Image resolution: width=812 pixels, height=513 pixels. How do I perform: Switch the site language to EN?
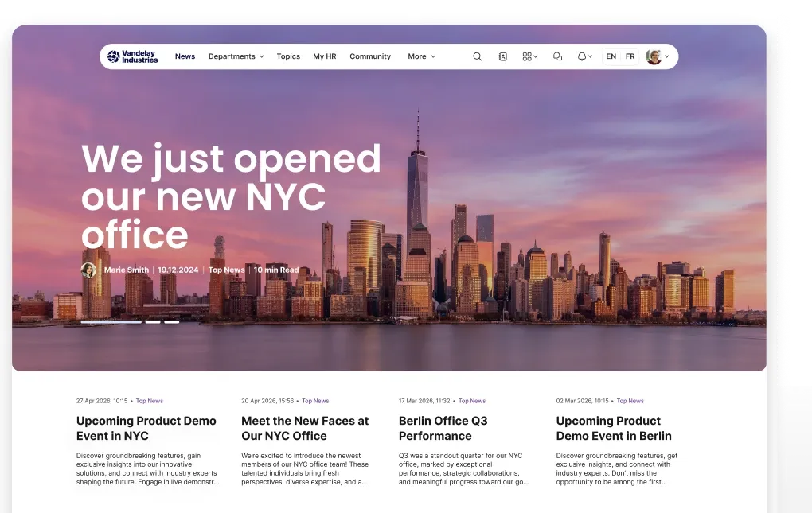coord(611,56)
